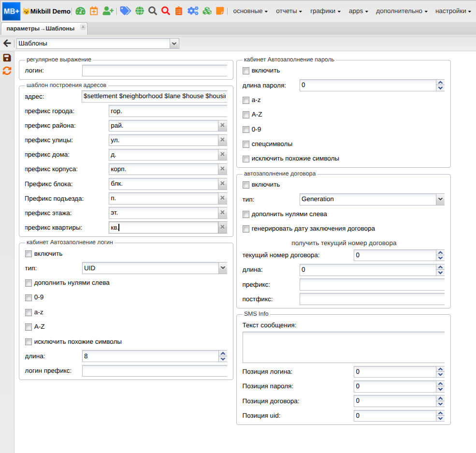Go back with the left arrow icon
The width and height of the screenshot is (476, 453).
(7, 43)
